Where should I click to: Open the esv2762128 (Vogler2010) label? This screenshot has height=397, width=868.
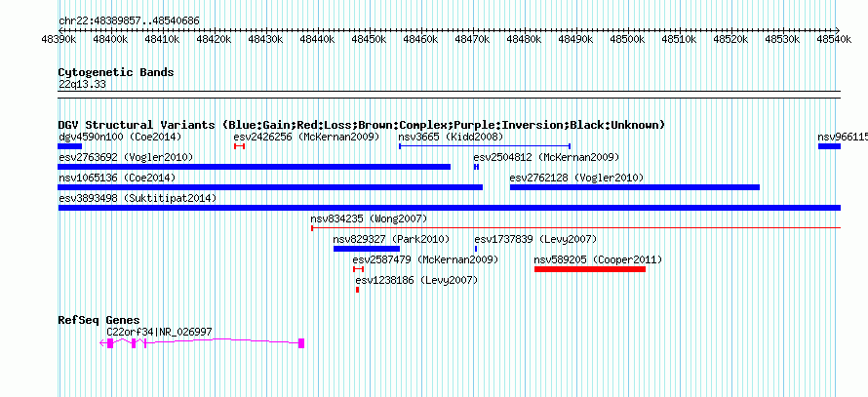(576, 178)
